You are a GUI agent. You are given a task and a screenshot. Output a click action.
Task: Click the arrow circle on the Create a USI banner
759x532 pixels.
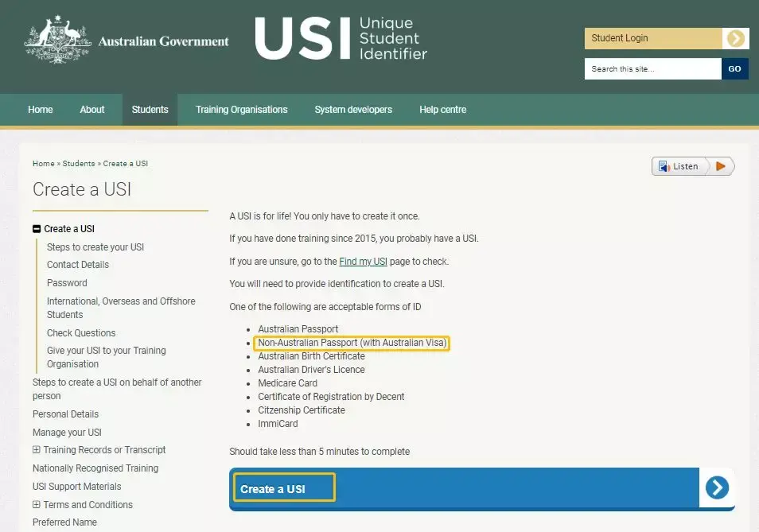click(717, 487)
